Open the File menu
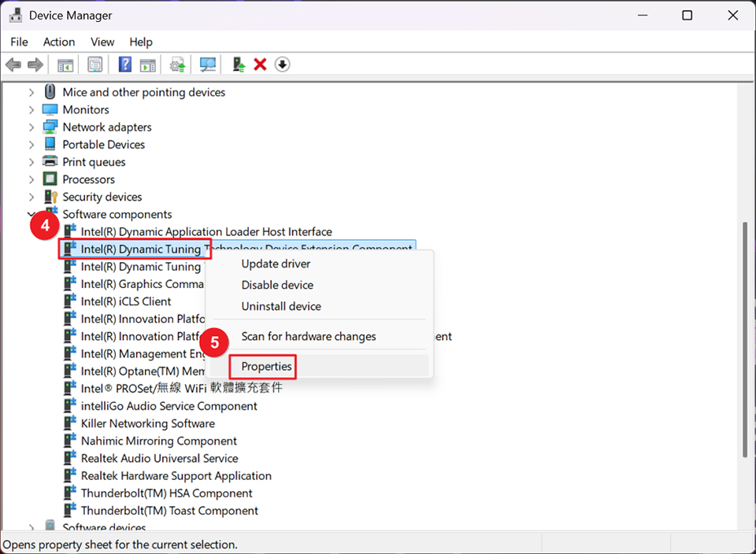Screen dimensions: 756x554 [x=19, y=42]
